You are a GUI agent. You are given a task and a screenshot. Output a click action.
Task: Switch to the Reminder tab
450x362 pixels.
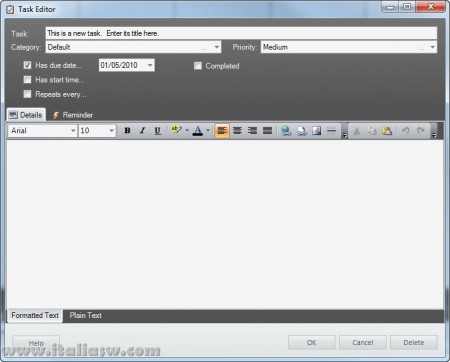73,115
